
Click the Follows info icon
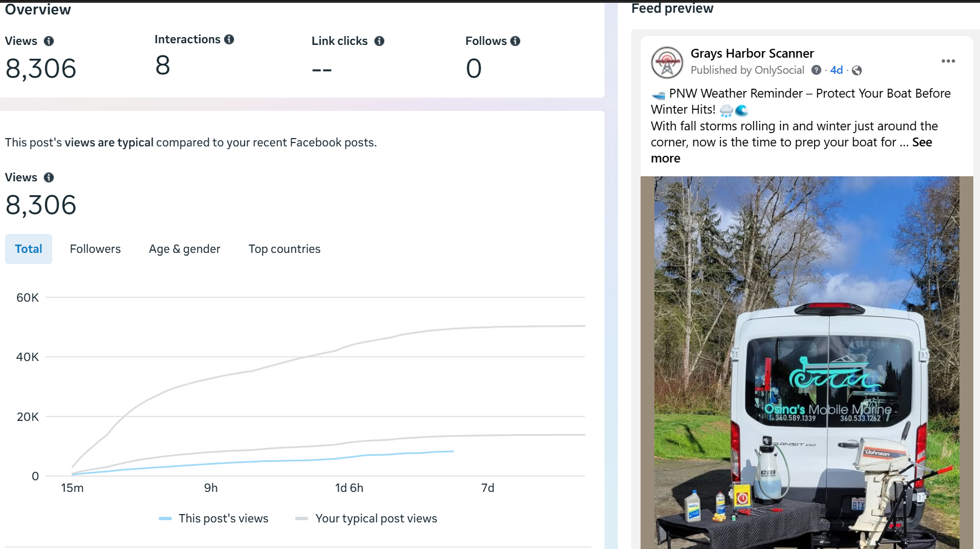515,41
